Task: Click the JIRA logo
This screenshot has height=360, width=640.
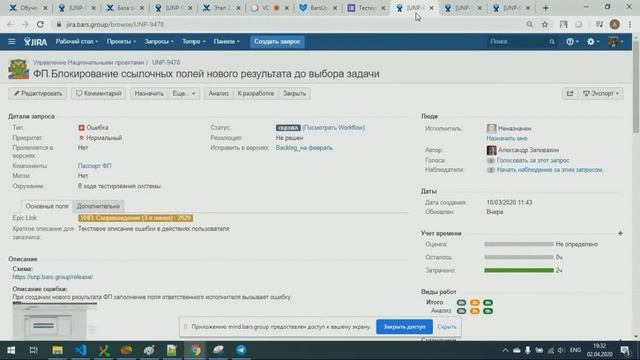Action: tap(36, 42)
